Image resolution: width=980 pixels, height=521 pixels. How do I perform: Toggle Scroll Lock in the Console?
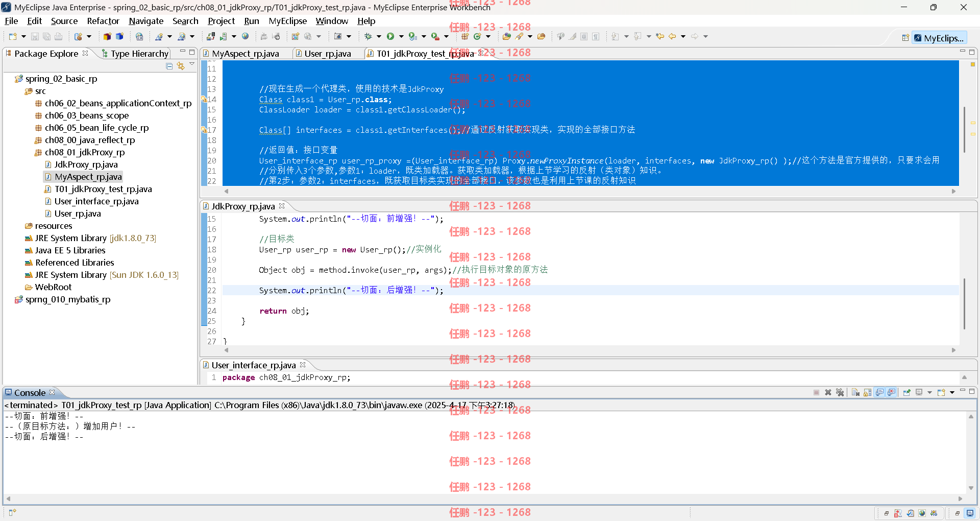pyautogui.click(x=867, y=392)
